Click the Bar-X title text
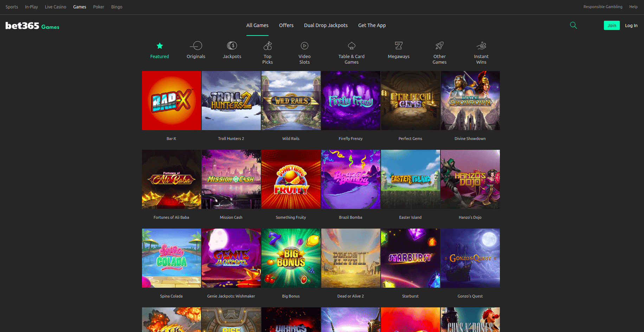The width and height of the screenshot is (644, 332). pyautogui.click(x=171, y=139)
